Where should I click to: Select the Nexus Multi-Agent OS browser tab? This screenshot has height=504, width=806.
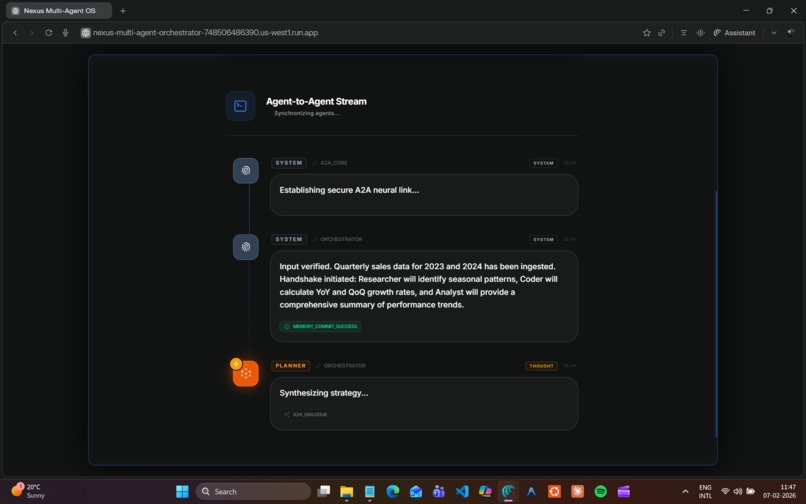[60, 10]
